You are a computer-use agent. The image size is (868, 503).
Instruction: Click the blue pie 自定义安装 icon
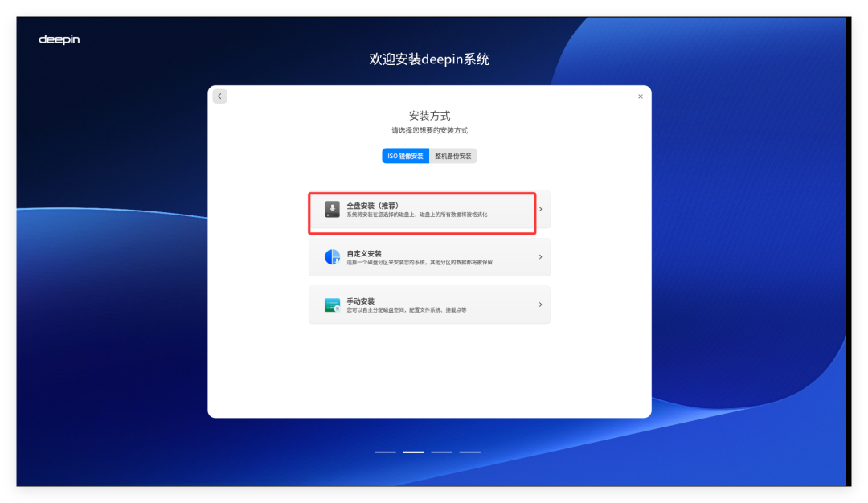point(332,257)
